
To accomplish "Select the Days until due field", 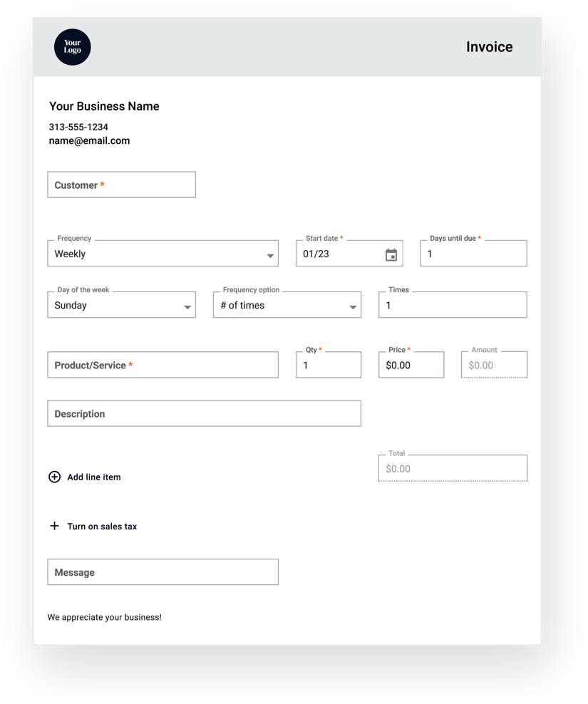I will (x=473, y=254).
